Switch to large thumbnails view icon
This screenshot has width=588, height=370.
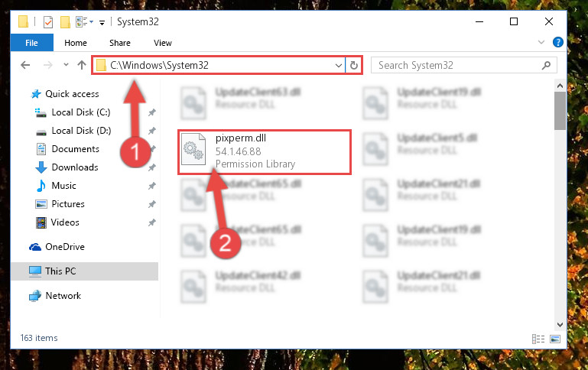click(555, 339)
